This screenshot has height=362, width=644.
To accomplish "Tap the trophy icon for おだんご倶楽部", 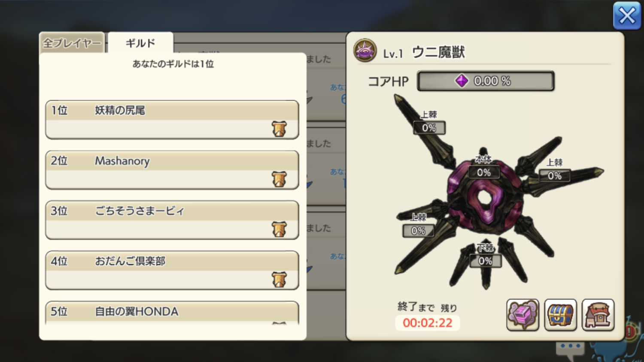I will click(279, 279).
